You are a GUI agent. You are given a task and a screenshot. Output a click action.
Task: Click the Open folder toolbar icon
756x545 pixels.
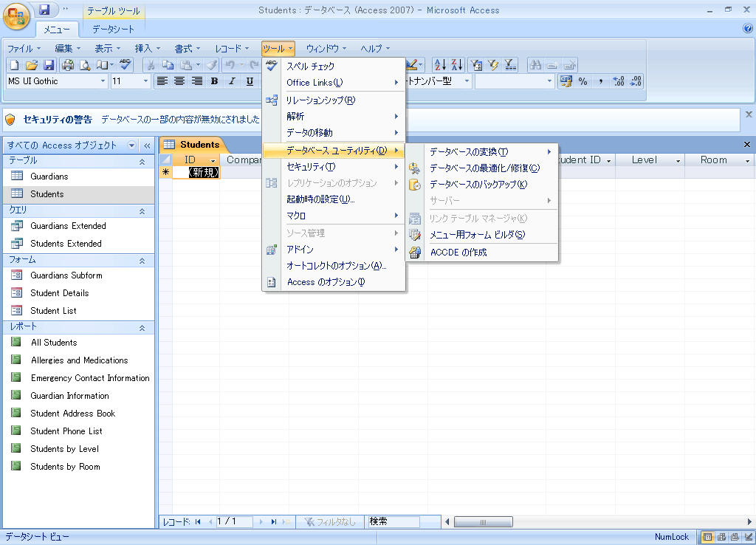tap(32, 65)
